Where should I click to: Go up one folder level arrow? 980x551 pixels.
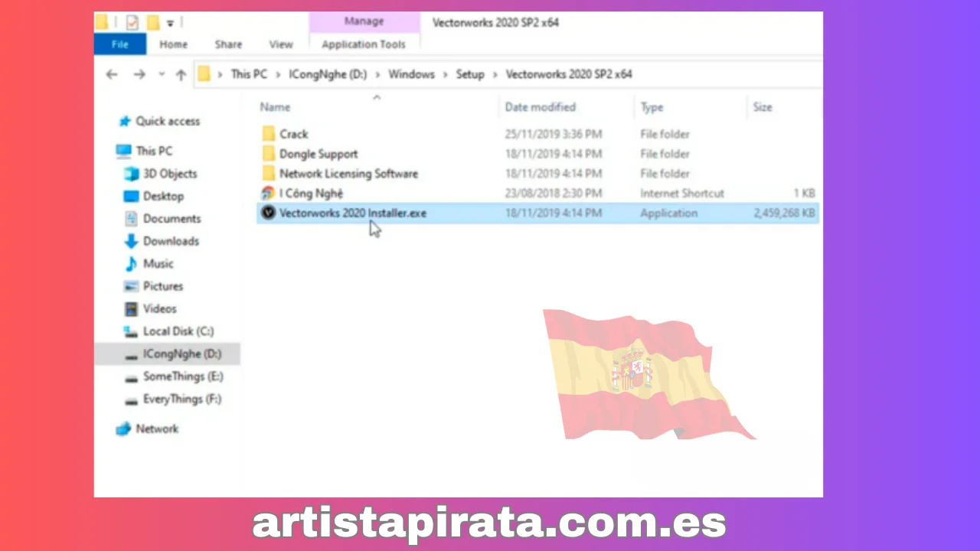(x=181, y=74)
